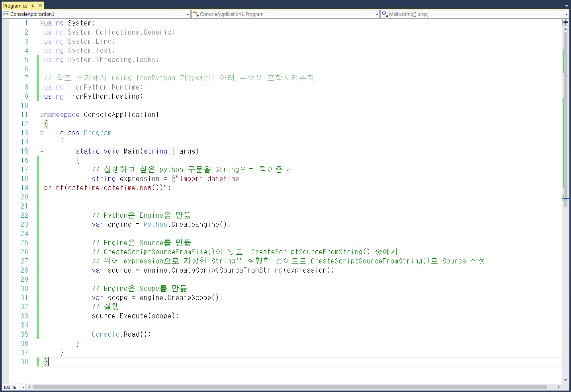The image size is (571, 392).
Task: Collapse the Main method block
Action: [x=41, y=151]
